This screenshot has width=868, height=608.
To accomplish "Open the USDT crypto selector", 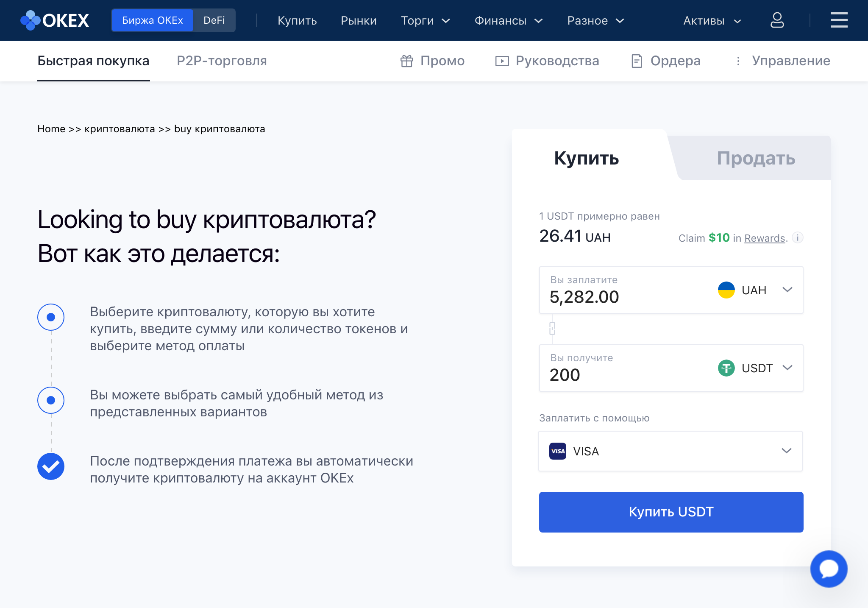I will coord(755,368).
